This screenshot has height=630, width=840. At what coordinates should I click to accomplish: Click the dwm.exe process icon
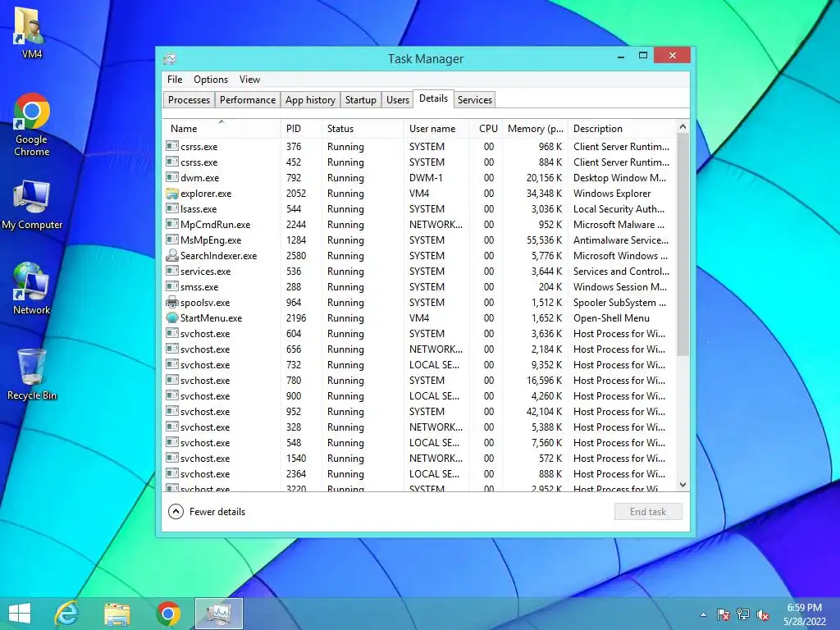coord(172,177)
